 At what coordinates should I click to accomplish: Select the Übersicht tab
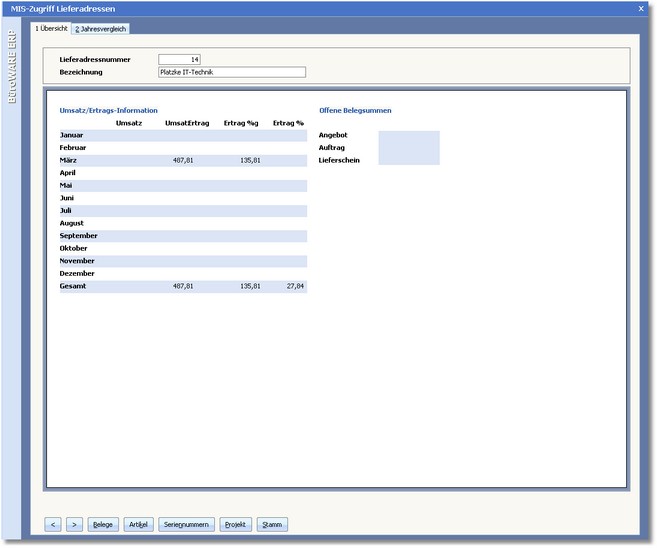click(x=51, y=28)
